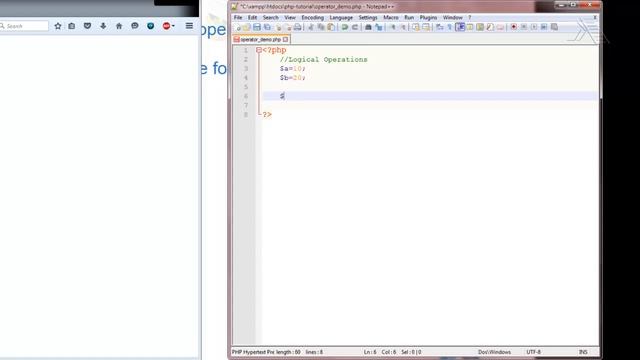
Task: Open the Encoding menu
Action: [x=313, y=18]
